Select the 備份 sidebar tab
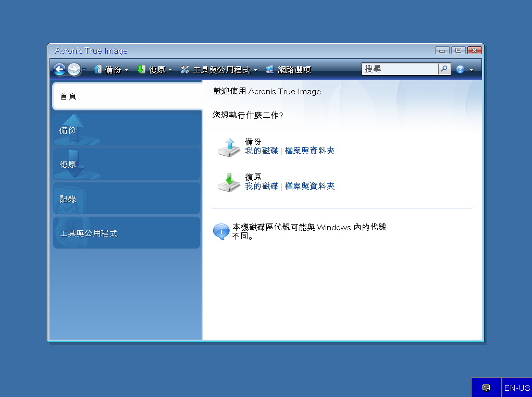 [127, 130]
